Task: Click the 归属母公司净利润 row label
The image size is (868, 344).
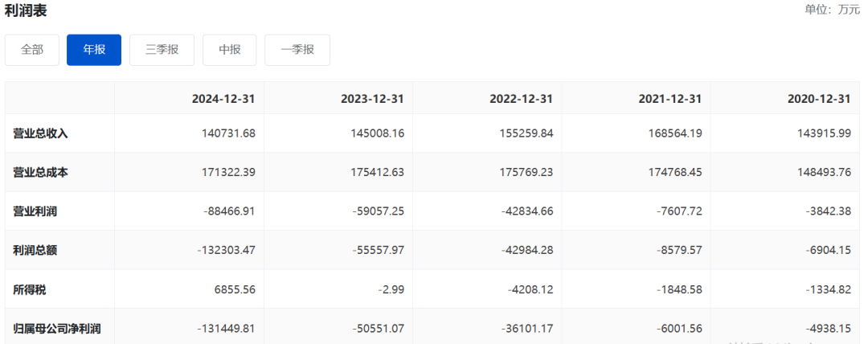Action: 57,328
